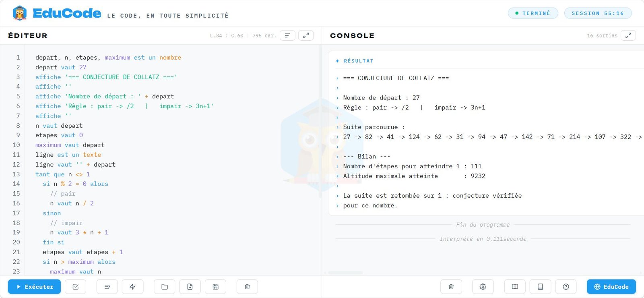Click console line 'Suite parcourue :'
The height and width of the screenshot is (298, 644).
[374, 127]
